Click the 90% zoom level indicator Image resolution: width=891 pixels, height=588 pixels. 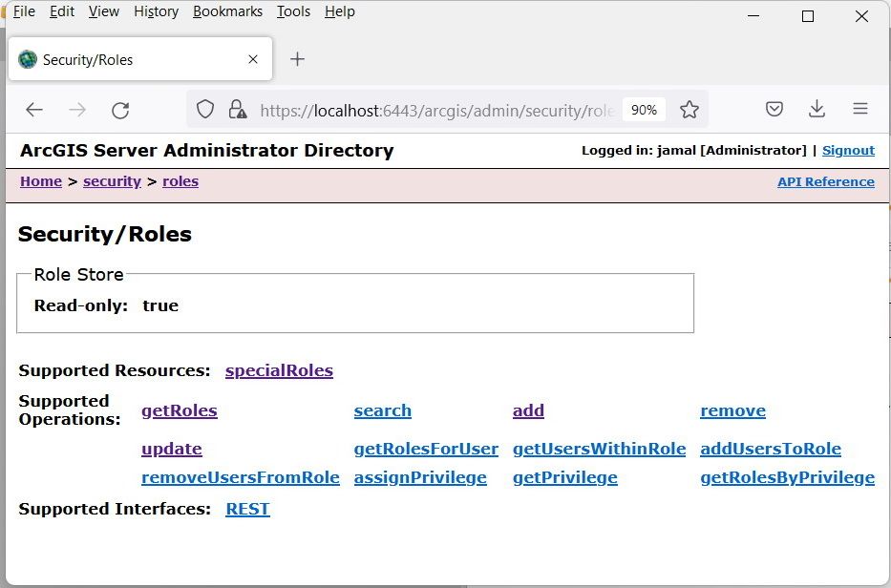click(644, 110)
